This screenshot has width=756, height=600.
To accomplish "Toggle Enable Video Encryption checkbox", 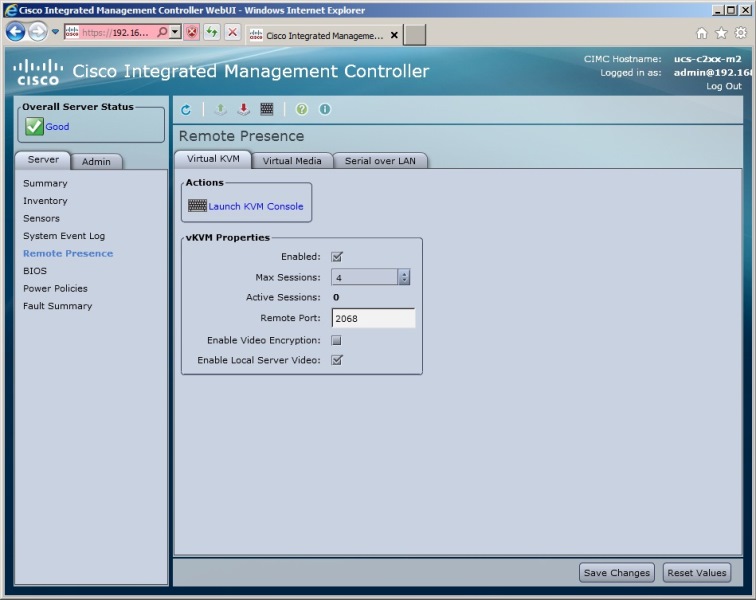I will point(337,341).
